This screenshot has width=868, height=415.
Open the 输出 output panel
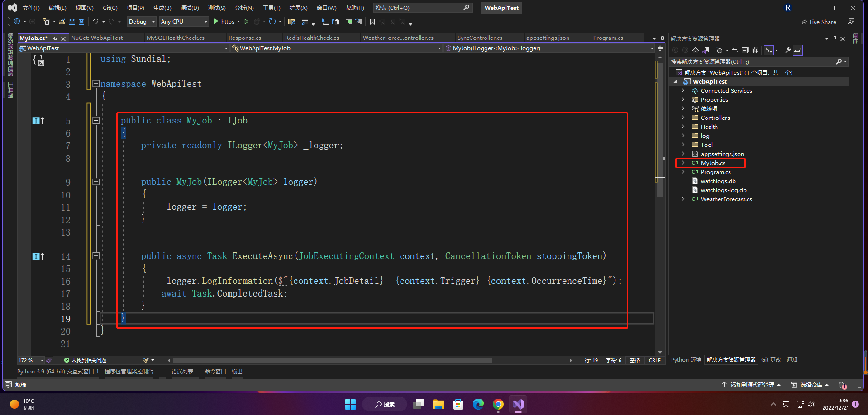click(237, 372)
